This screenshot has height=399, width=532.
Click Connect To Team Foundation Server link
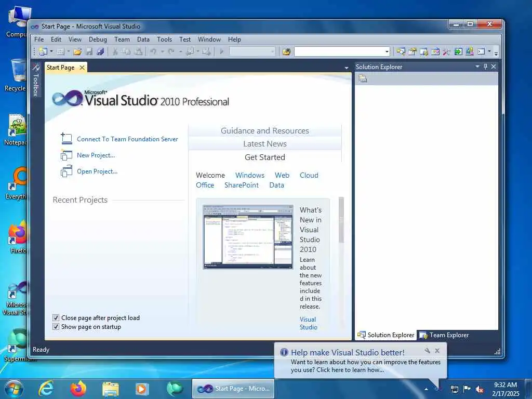127,139
